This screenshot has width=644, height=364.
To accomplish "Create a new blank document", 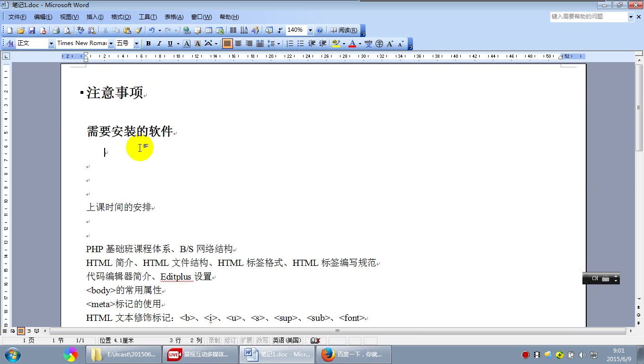I will coord(10,30).
